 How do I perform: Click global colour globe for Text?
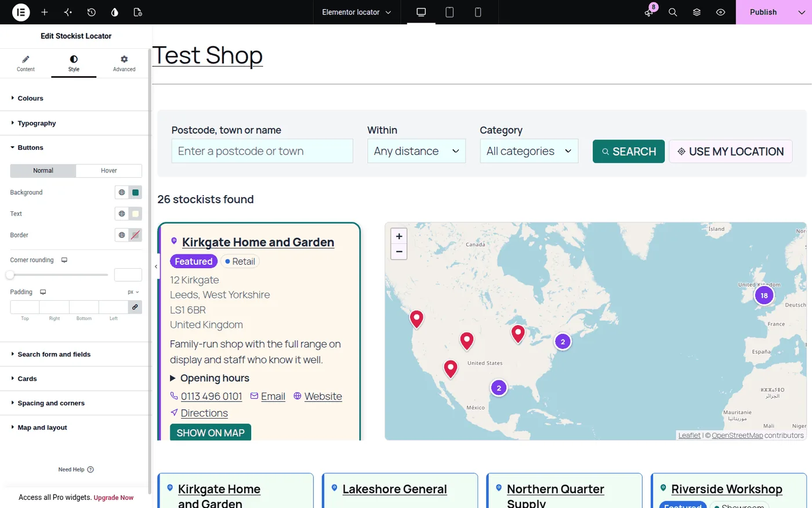[x=122, y=214]
